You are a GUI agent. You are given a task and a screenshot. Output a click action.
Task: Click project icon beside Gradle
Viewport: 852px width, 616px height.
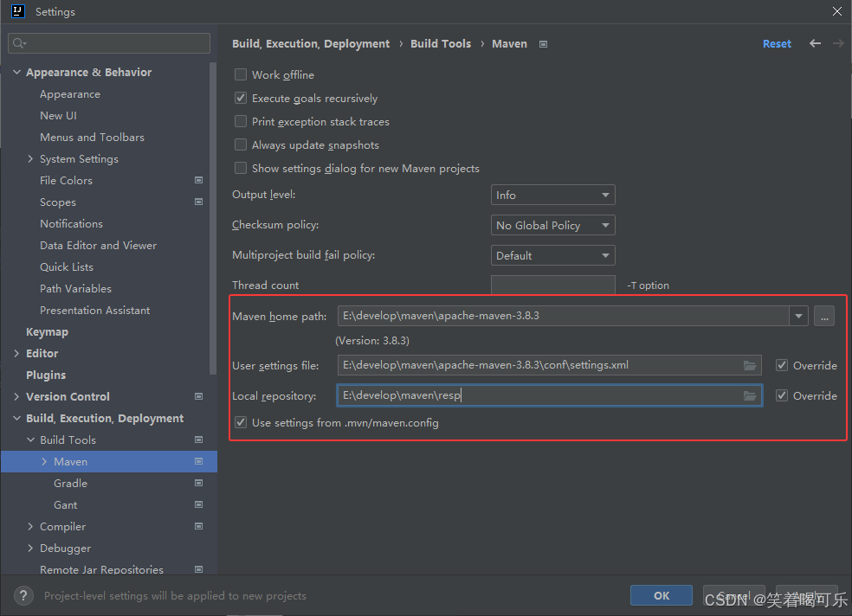tap(199, 483)
